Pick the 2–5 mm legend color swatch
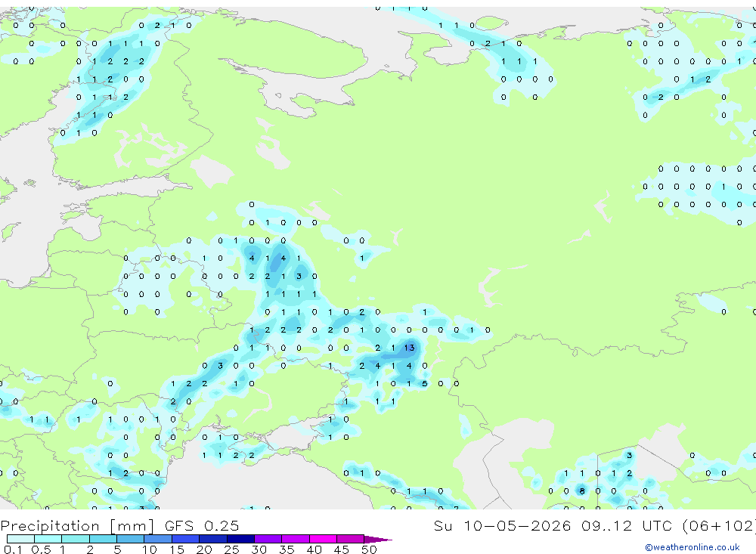The width and height of the screenshot is (756, 554). pyautogui.click(x=103, y=539)
